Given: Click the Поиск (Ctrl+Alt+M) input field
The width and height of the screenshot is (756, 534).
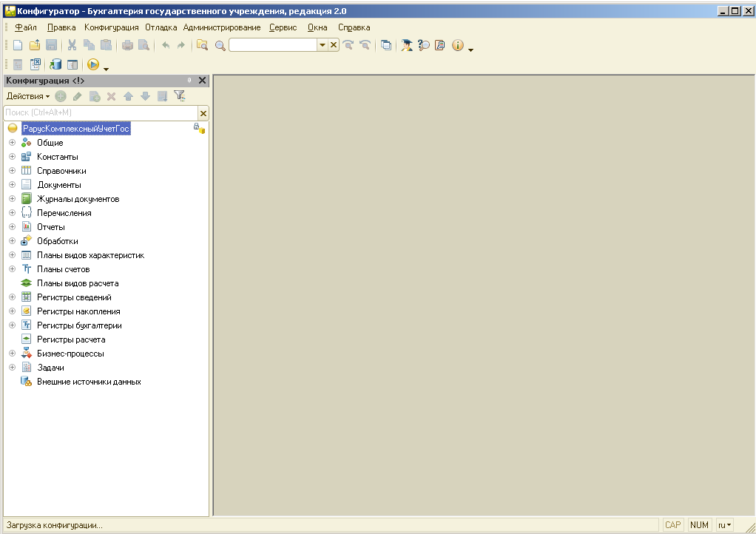Looking at the screenshot, I should (101, 112).
